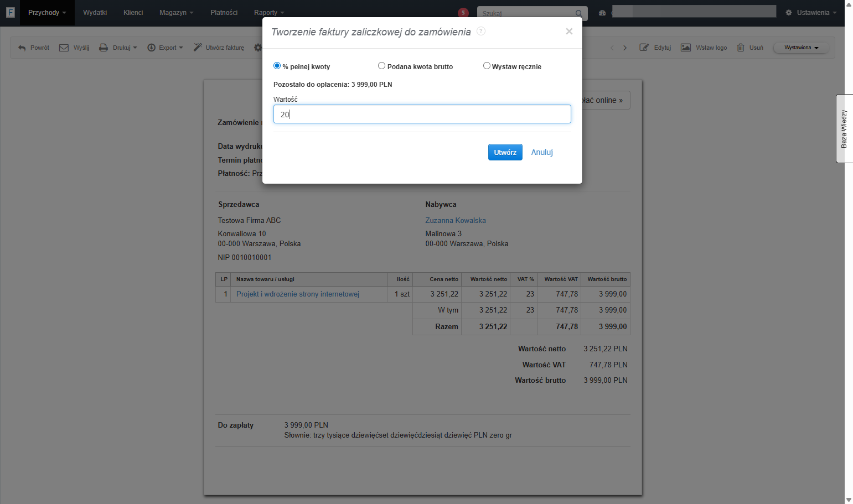Open the Zuzanna Kowalska buyer link
Image resolution: width=853 pixels, height=504 pixels.
coord(456,220)
